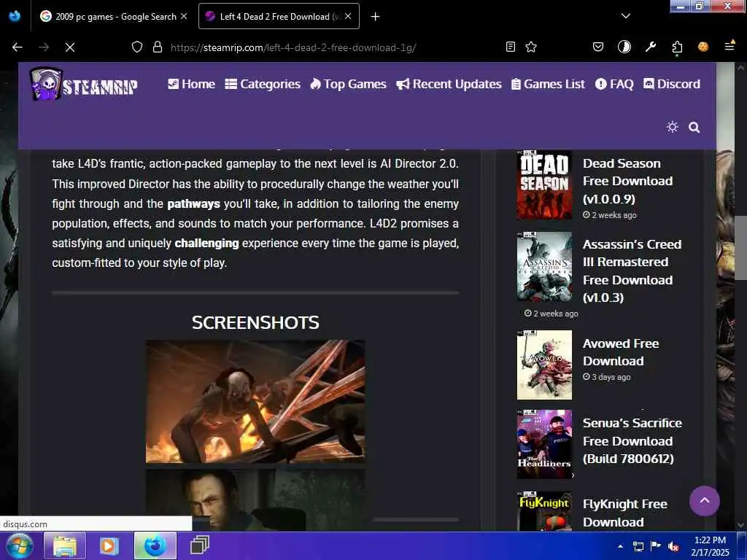Toggle light mode with the sun icon
This screenshot has width=747, height=560.
coord(672,127)
